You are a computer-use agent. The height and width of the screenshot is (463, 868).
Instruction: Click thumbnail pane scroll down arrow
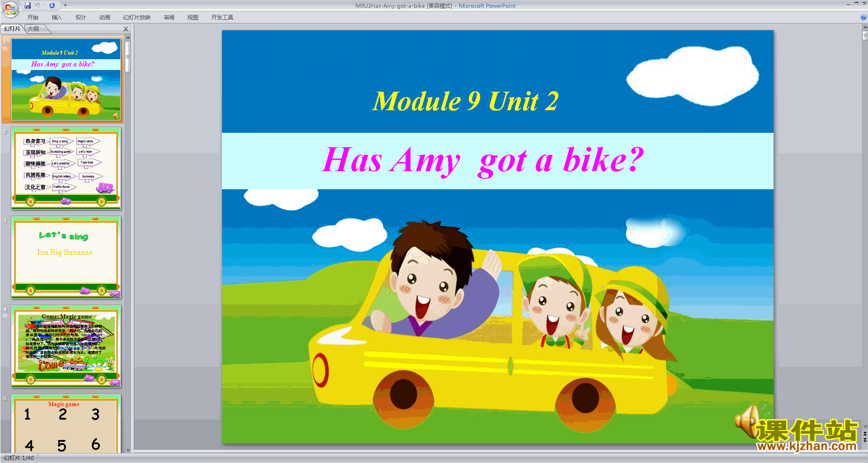click(128, 450)
